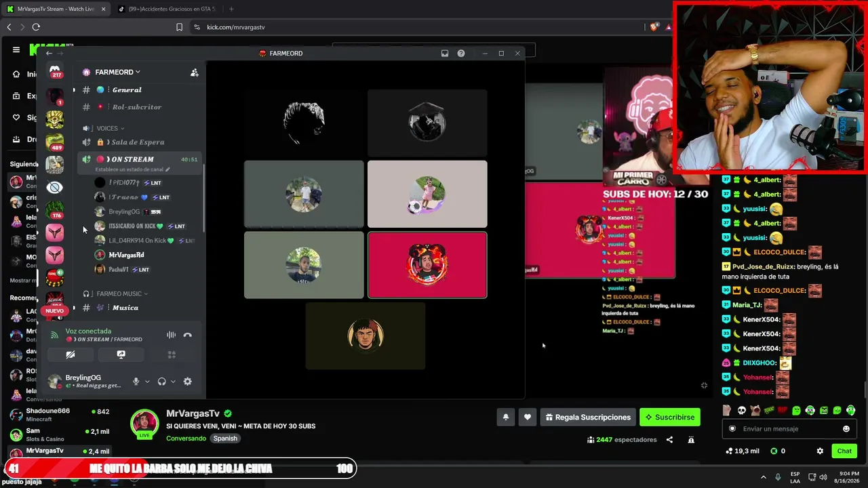Screen dimensions: 868x488
Task: Open Kick chat settings gear
Action: (820, 451)
